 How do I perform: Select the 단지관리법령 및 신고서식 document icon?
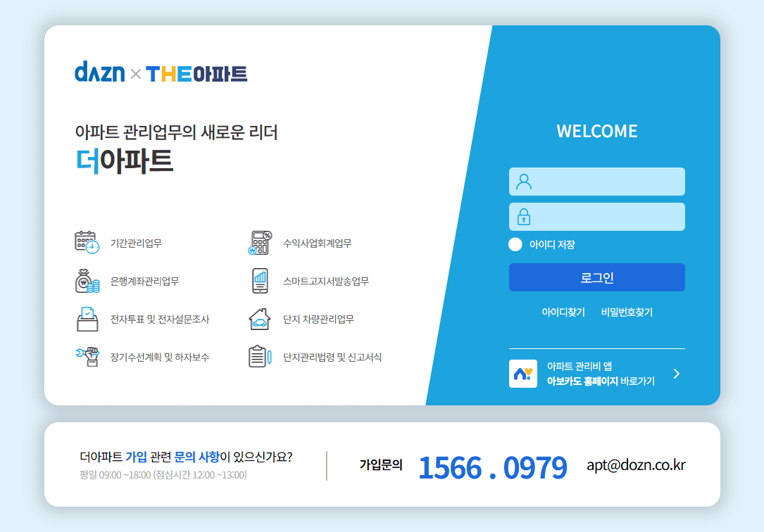tap(259, 356)
